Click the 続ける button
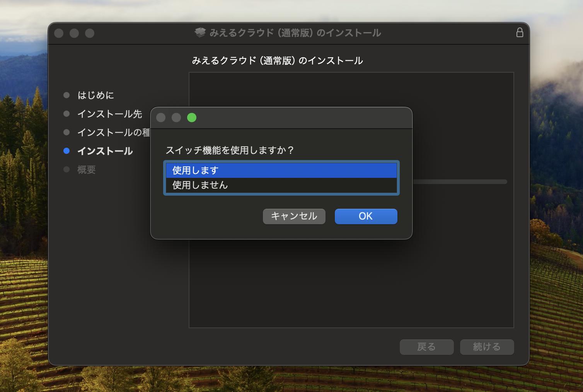 (x=487, y=347)
